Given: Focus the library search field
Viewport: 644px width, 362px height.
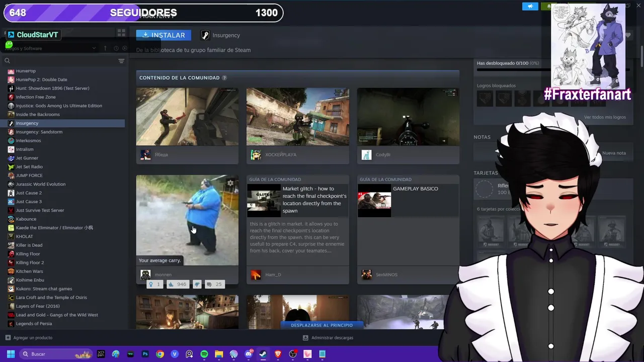Looking at the screenshot, I should click(x=60, y=61).
